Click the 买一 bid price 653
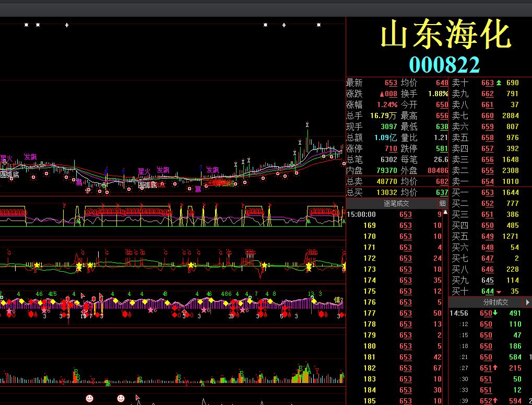532x405 pixels. click(x=488, y=192)
